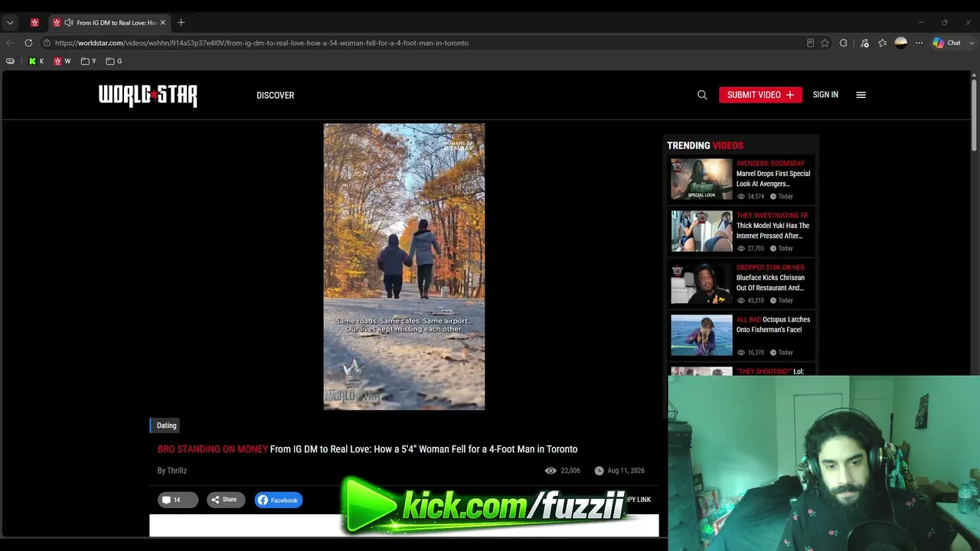Screen dimensions: 980x551
Task: Click the Aug 11, 2026 date text
Action: pos(626,471)
